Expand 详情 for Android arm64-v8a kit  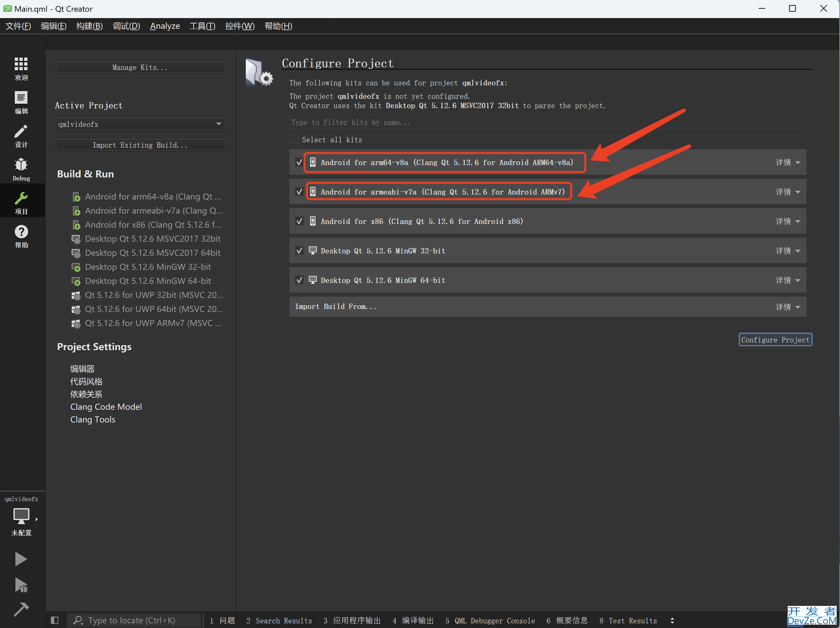[788, 162]
